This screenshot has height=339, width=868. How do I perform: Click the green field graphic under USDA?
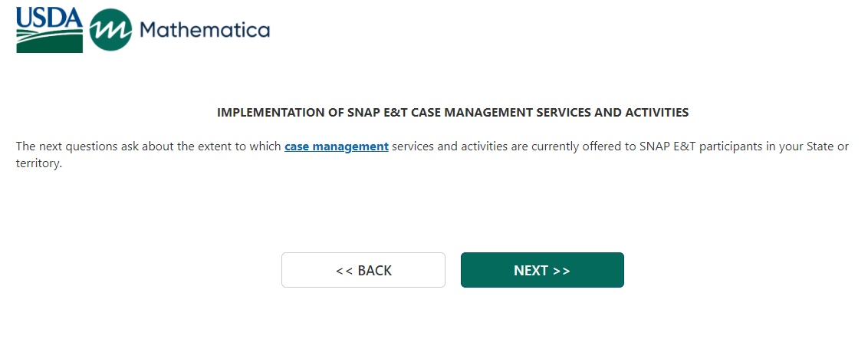[49, 41]
